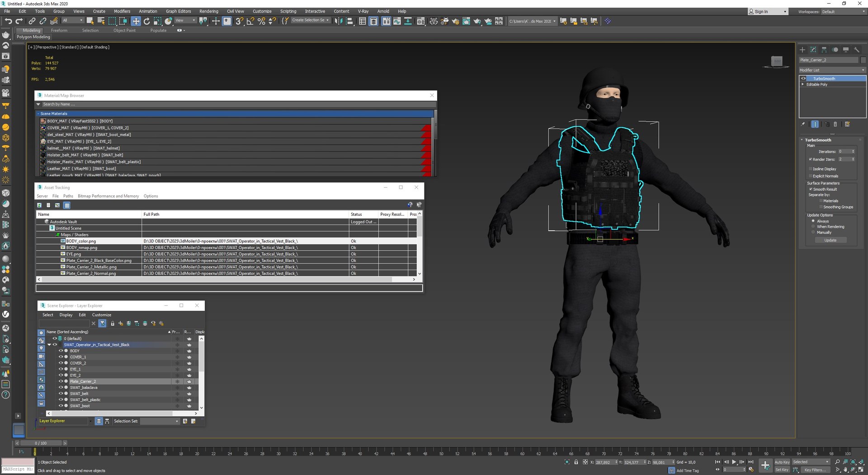Open the Create tab in command panel
Screen dimensions: 868x475
[802, 50]
